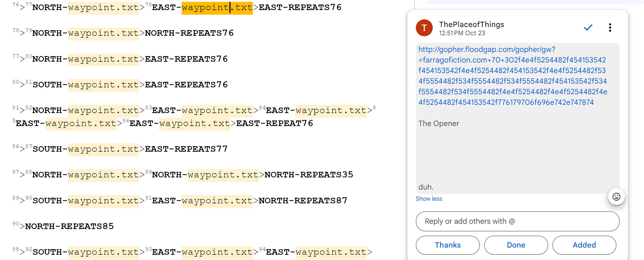Click the "duh." text in the comment
Screen dimensions: 644x260
(426, 187)
